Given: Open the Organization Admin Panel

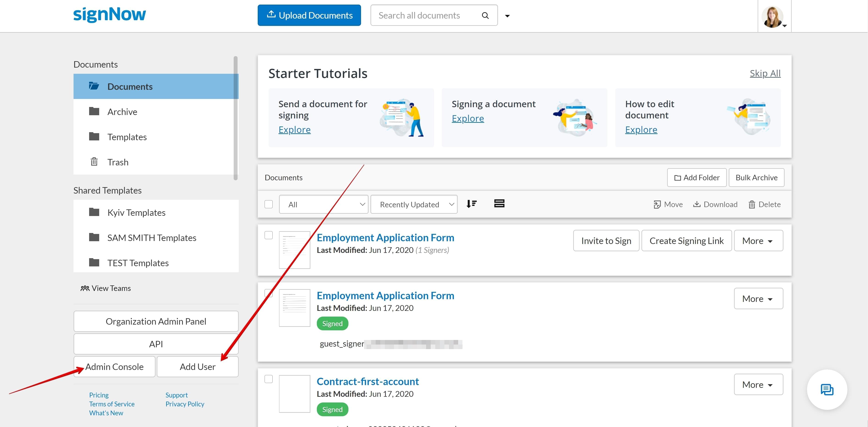Looking at the screenshot, I should point(156,321).
